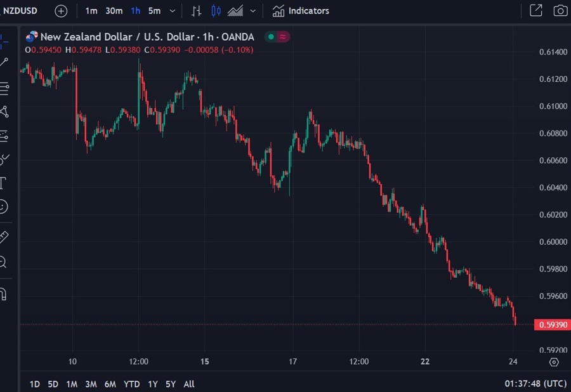
Task: Set date range to 5Y
Action: point(171,384)
